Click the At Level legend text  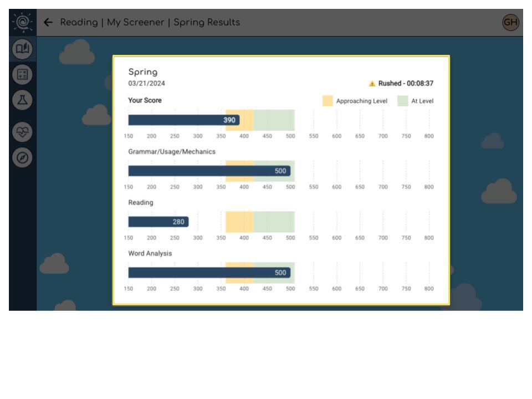point(422,101)
